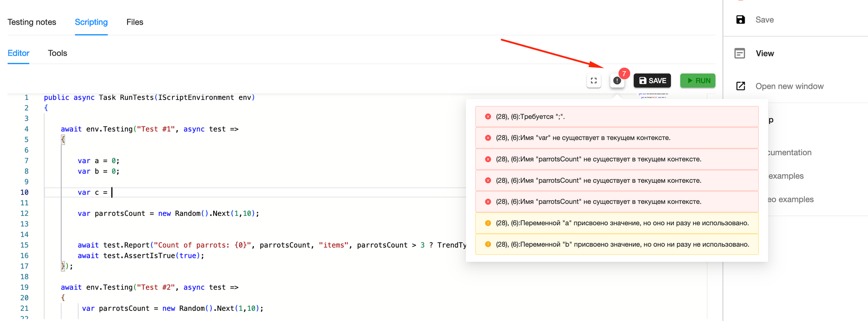Click the Open new window icon

coord(740,86)
